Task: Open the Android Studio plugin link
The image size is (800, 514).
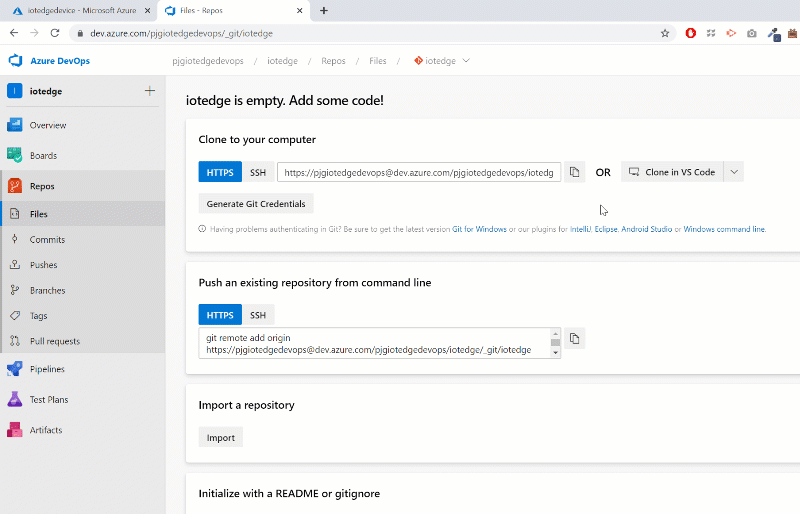Action: point(646,229)
